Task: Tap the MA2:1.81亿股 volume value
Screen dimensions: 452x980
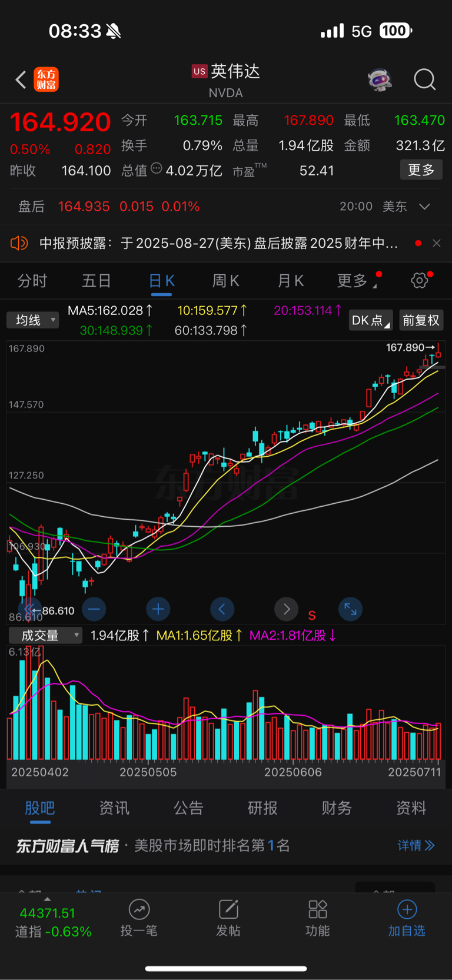Action: (x=293, y=636)
